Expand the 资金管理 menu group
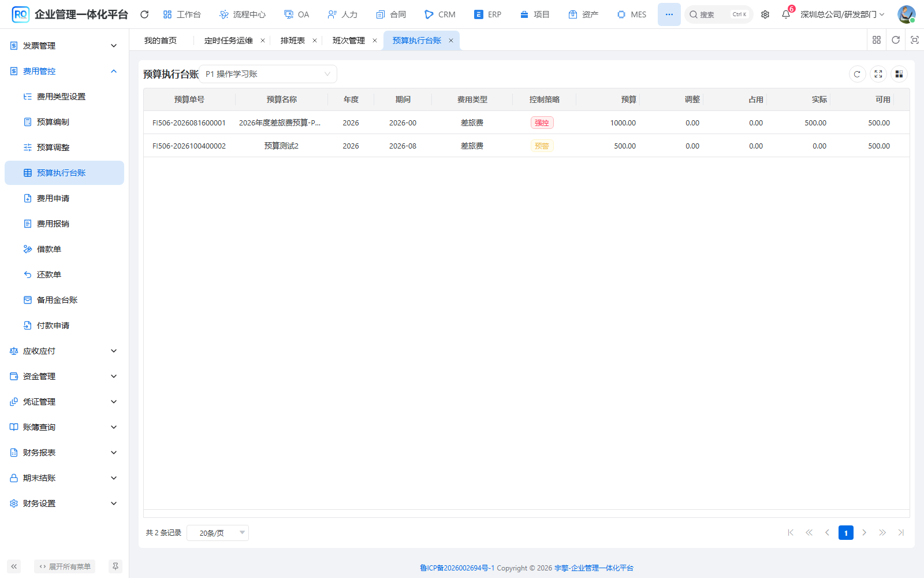The width and height of the screenshot is (924, 578). click(x=64, y=376)
